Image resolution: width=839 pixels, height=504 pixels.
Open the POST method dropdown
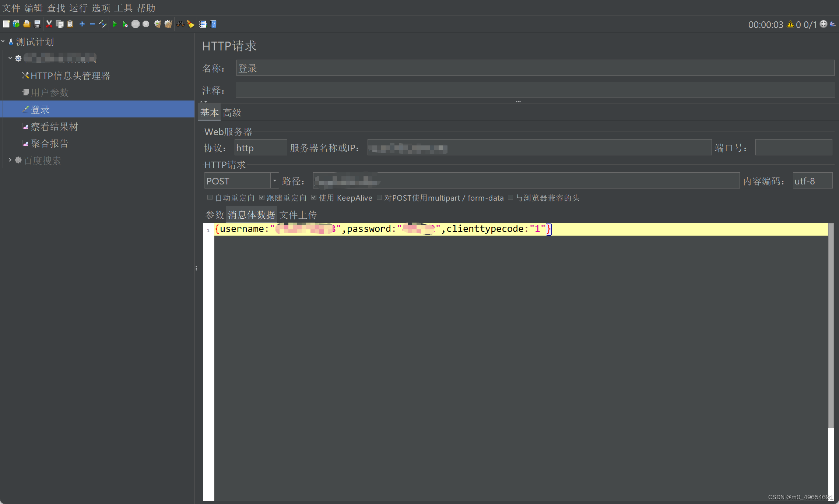point(274,181)
